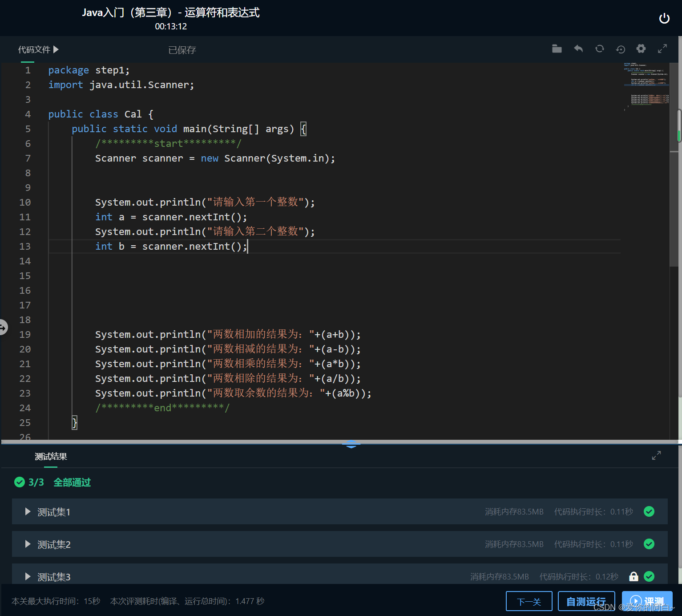This screenshot has height=616, width=682.
Task: Toggle open the task description side panel arrow
Action: point(4,327)
